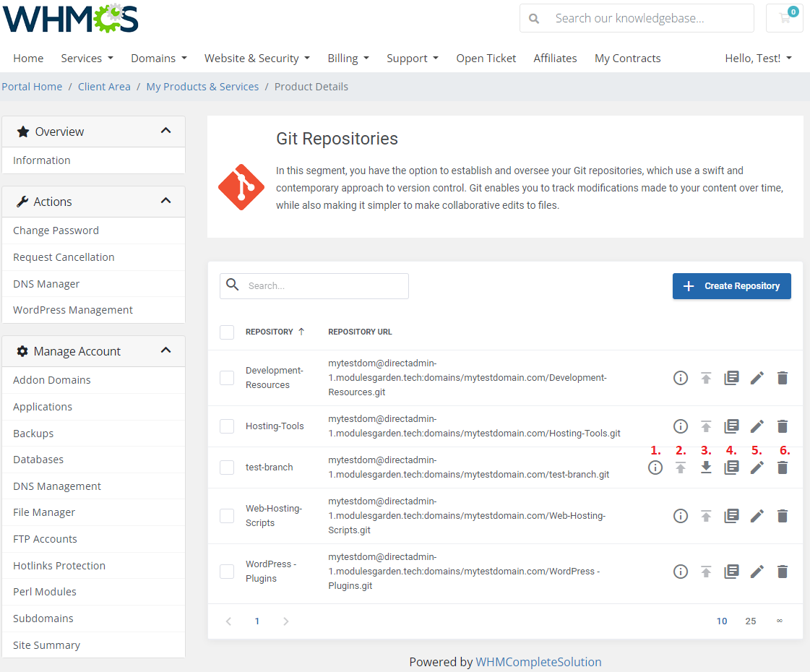Image resolution: width=810 pixels, height=672 pixels.
Task: Open My Contracts in the navbar
Action: tap(627, 59)
